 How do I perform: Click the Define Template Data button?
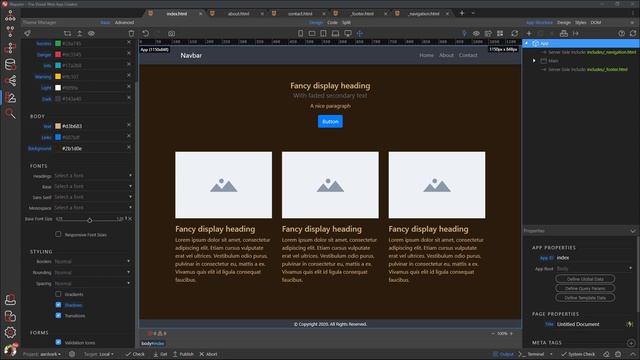tap(585, 298)
